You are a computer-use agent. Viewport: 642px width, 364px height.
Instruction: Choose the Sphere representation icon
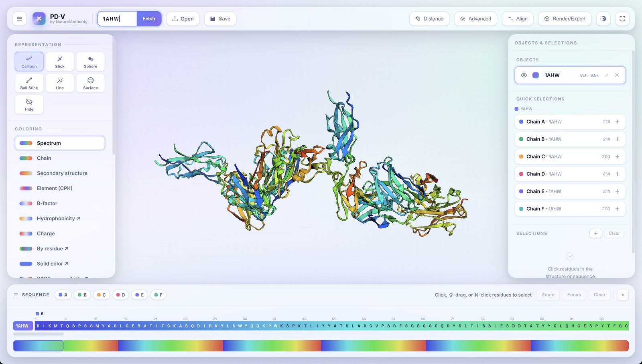(90, 61)
